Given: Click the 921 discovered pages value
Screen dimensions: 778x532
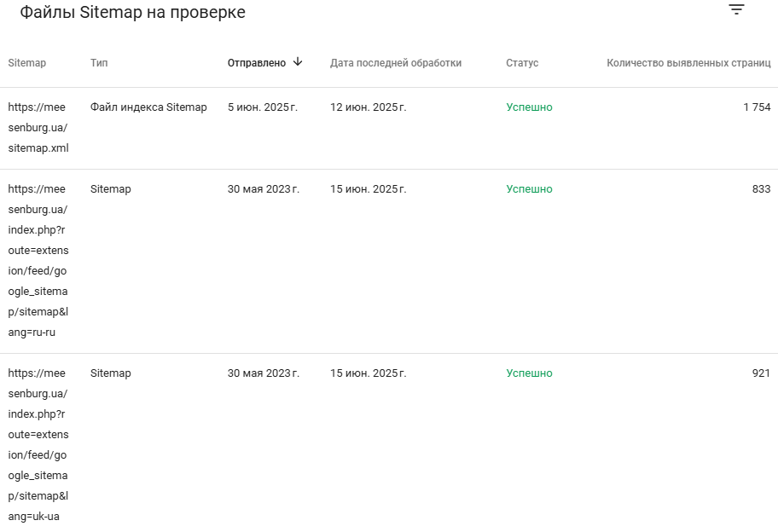Looking at the screenshot, I should pos(761,373).
